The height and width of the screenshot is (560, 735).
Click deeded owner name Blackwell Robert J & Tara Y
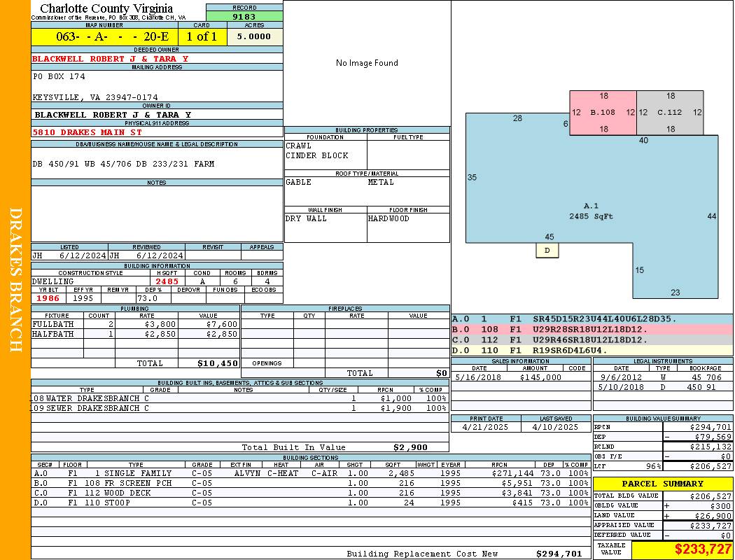coord(111,59)
